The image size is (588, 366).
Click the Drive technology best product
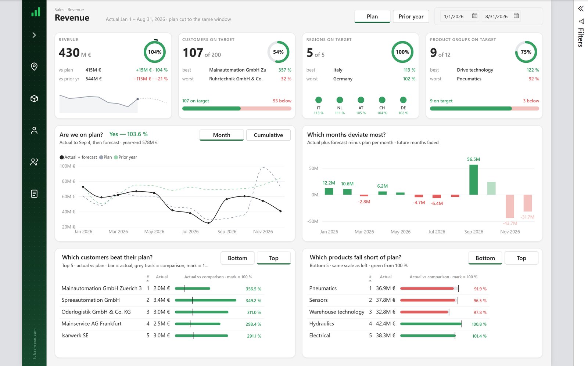coord(475,70)
